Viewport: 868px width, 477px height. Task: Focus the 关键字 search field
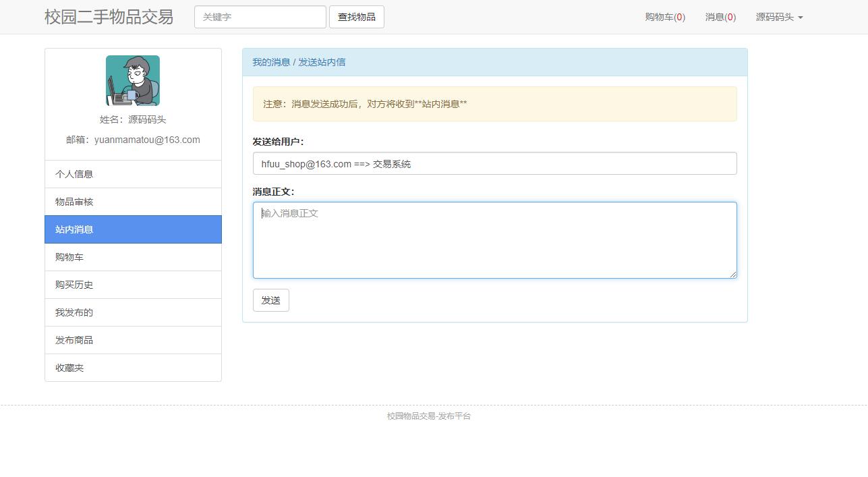pos(260,17)
